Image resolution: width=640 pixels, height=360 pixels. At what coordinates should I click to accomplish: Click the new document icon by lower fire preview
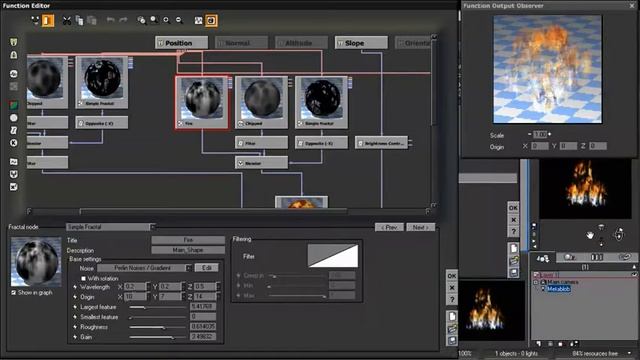452,316
